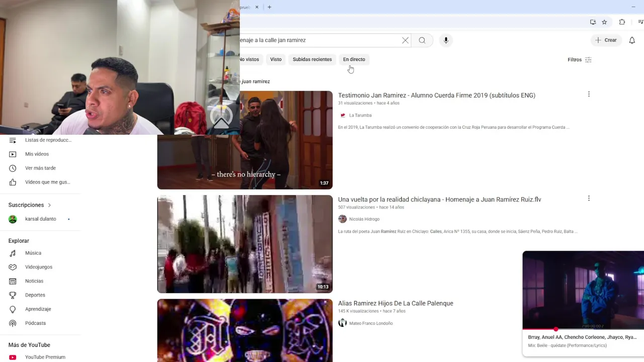The image size is (644, 362).
Task: Clear the search box with the X icon
Action: (x=405, y=40)
